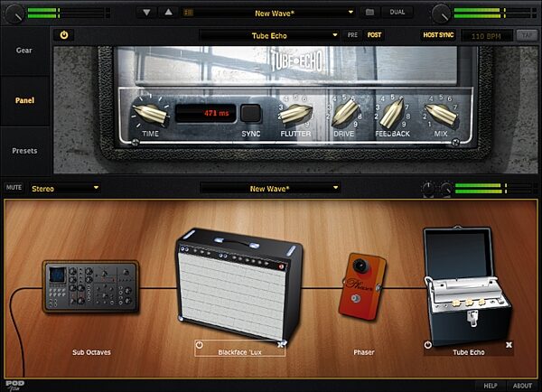
Task: Click the Phaser label
Action: 364,352
